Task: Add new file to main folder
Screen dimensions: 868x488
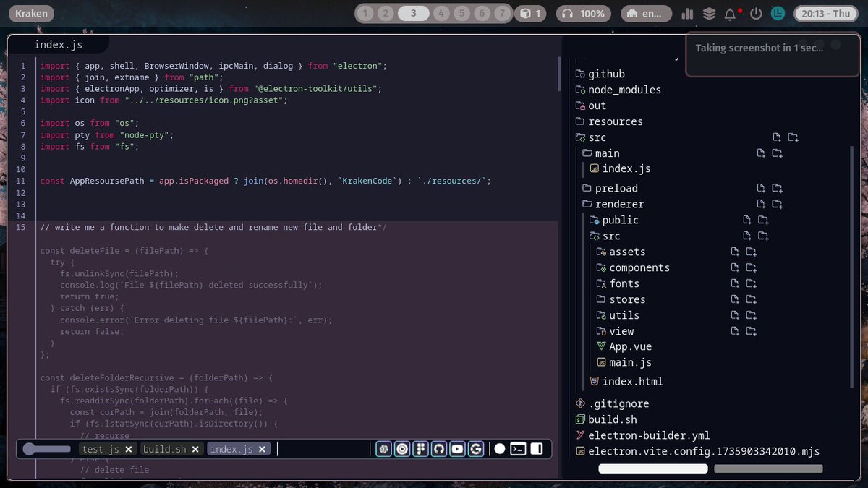Action: pos(761,153)
